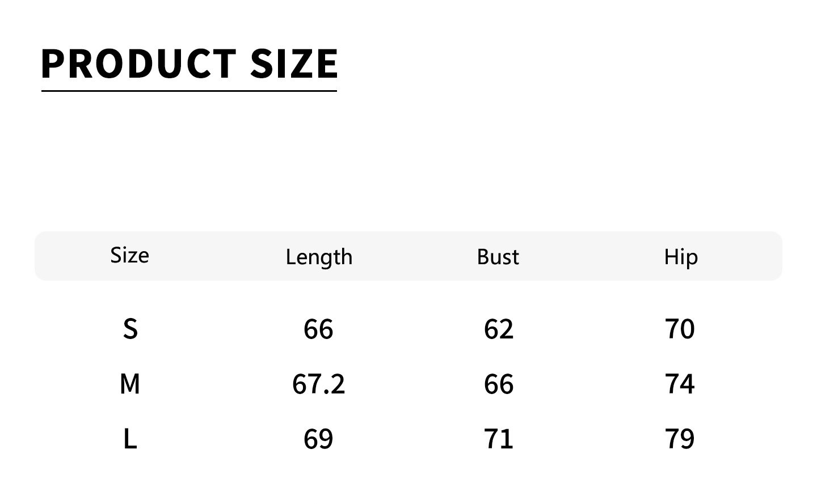Click the word SIZE in the bold heading
The height and width of the screenshot is (504, 817).
(294, 63)
